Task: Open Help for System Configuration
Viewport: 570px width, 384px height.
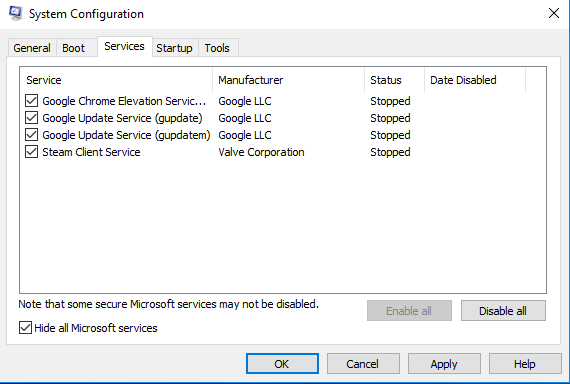Action: (525, 364)
